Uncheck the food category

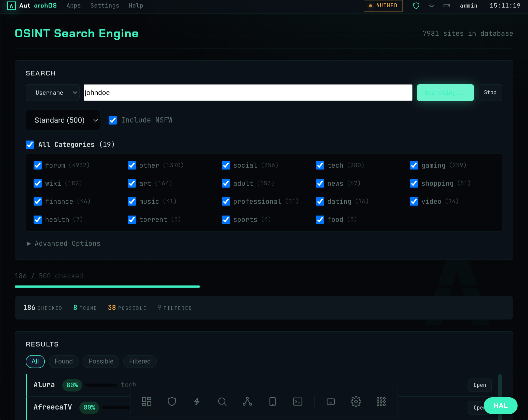click(x=320, y=220)
